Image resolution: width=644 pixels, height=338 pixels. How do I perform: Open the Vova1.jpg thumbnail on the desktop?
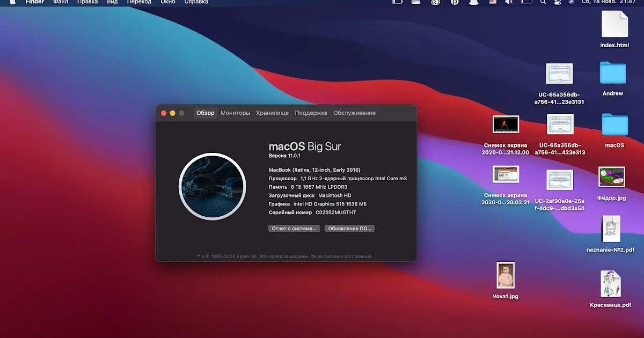505,275
